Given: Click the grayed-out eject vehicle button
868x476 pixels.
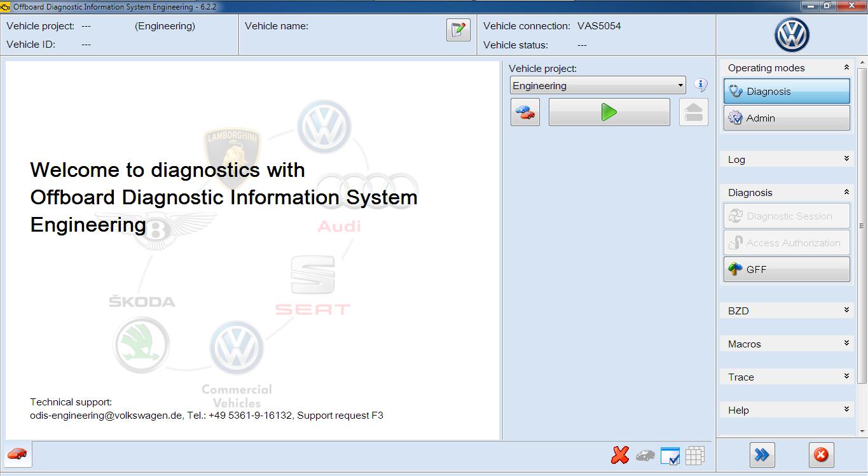Looking at the screenshot, I should click(694, 112).
